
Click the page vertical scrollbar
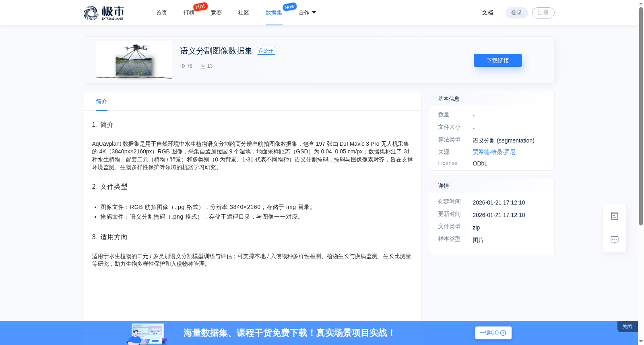(641, 117)
